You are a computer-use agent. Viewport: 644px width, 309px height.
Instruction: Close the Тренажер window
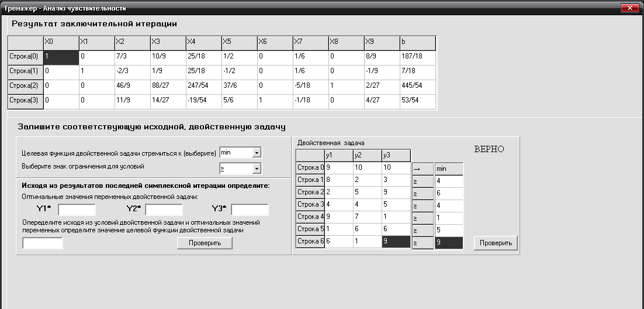629,8
